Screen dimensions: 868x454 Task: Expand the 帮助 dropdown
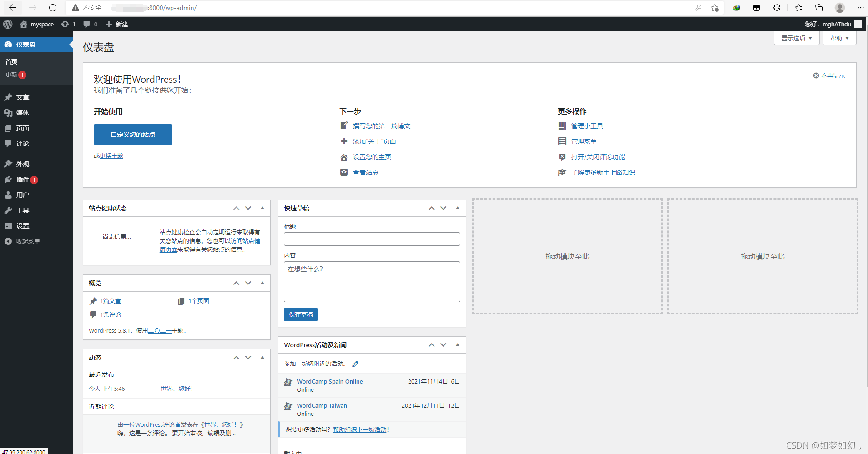click(839, 38)
